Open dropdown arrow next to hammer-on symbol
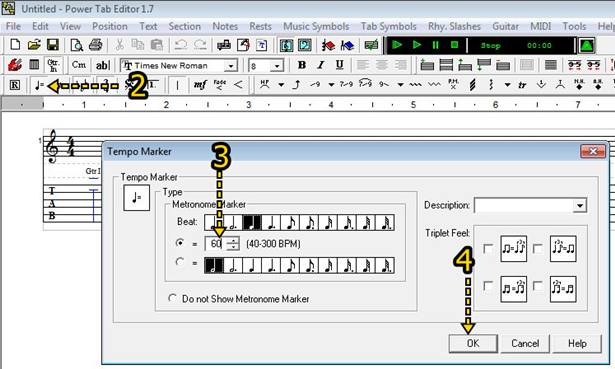Screen dimensions: 615x369 tap(281, 85)
